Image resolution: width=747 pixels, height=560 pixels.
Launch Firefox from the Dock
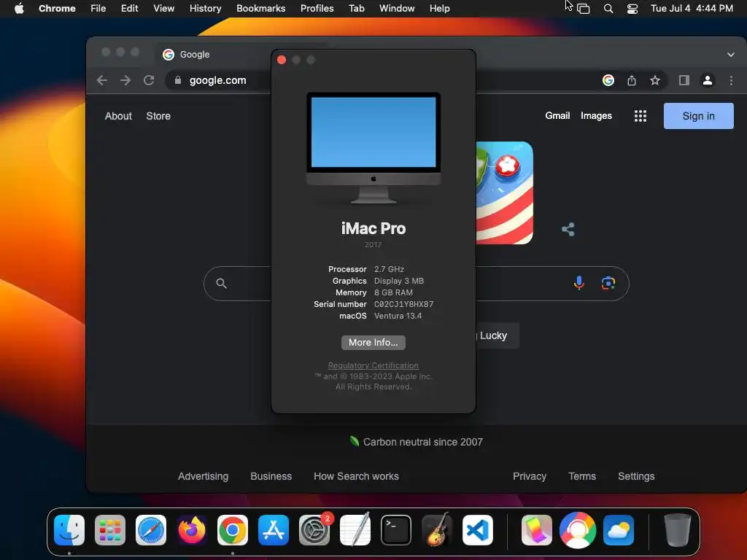192,530
